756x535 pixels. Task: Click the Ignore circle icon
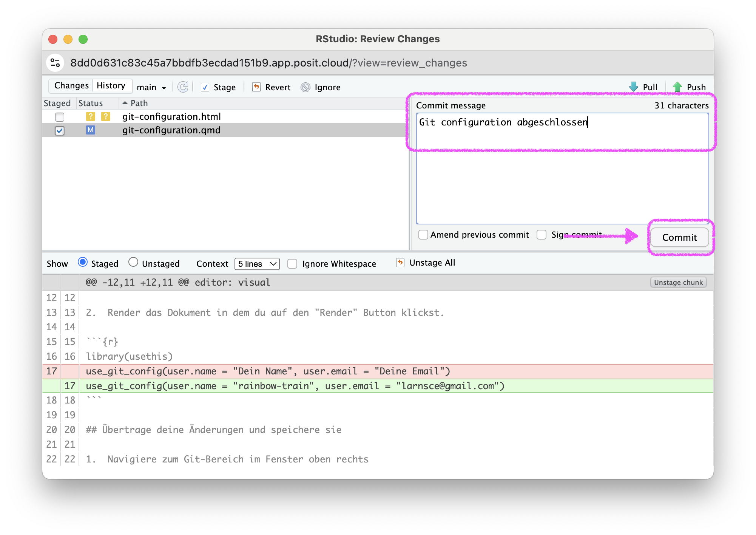[x=305, y=87]
